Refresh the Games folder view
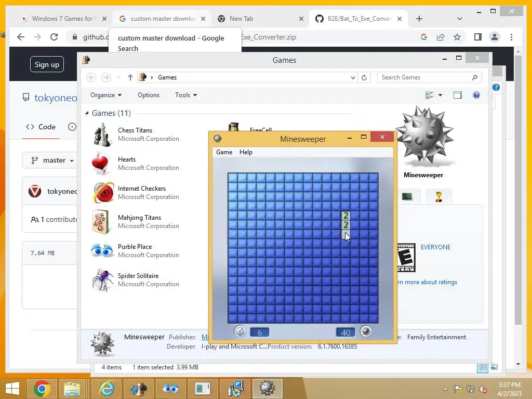Screen dimensions: 532x399 click(364, 77)
